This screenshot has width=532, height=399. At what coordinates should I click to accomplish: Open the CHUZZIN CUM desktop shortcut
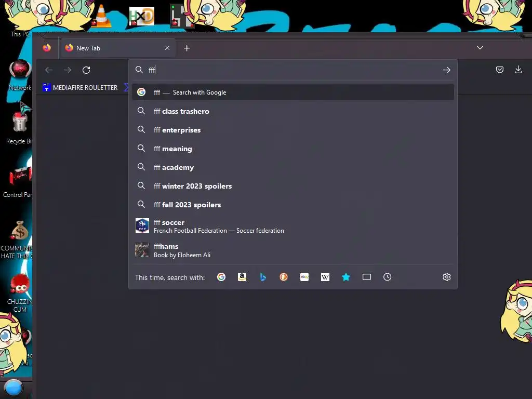pyautogui.click(x=19, y=293)
